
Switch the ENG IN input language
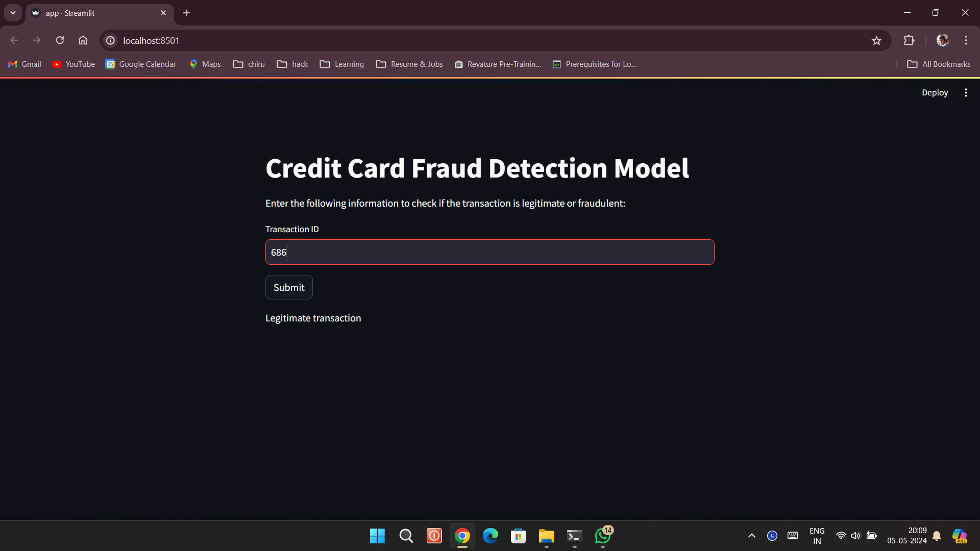(x=817, y=536)
